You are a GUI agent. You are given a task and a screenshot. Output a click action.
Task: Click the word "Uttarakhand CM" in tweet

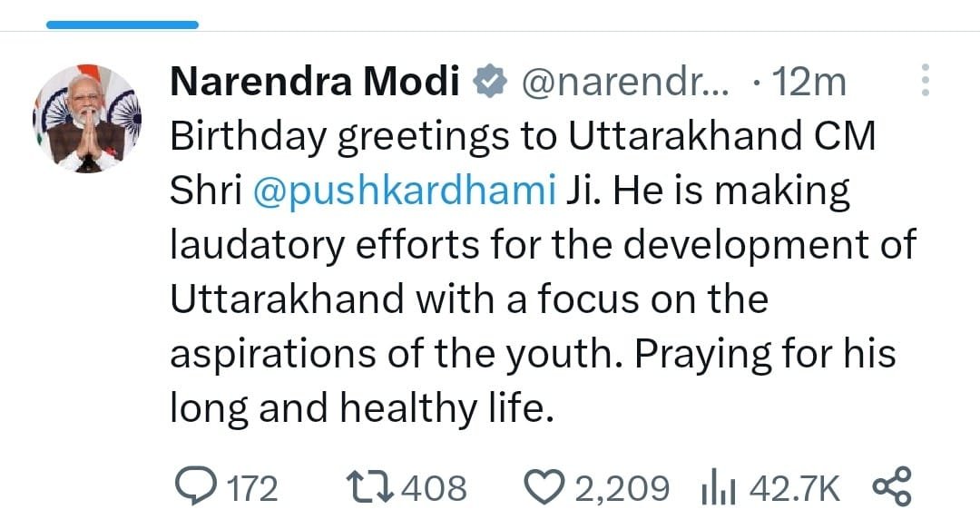(x=722, y=138)
